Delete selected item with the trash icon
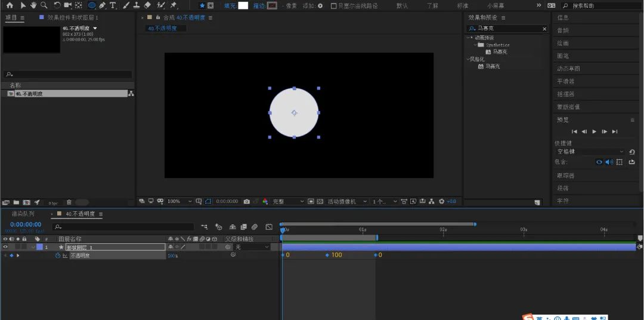Image resolution: width=644 pixels, height=320 pixels. click(69, 202)
